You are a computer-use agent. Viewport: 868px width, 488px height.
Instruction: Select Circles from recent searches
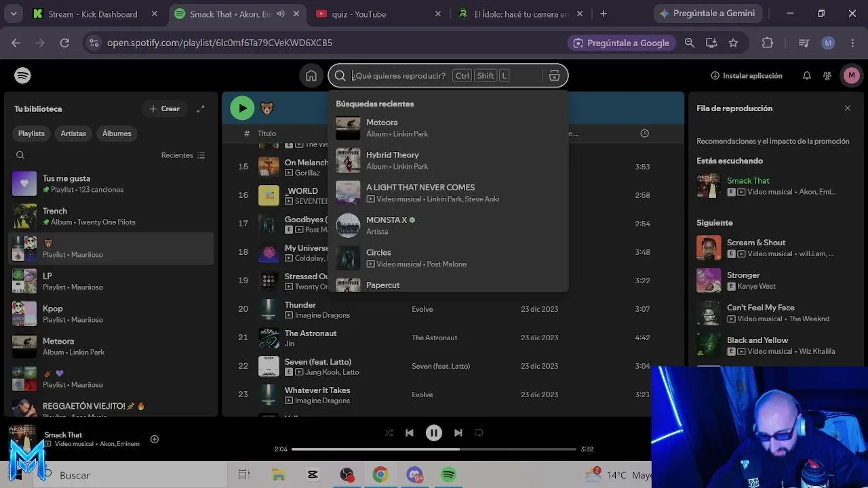(448, 258)
